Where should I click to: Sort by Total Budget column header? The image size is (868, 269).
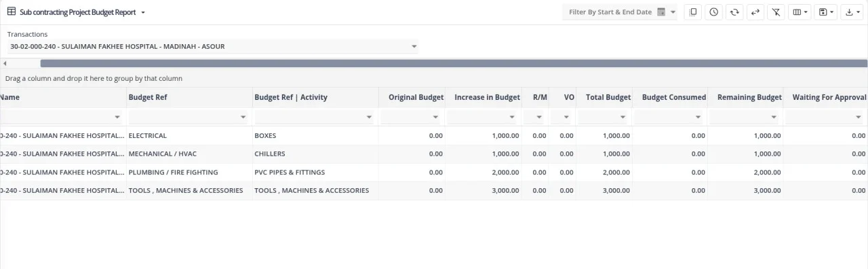(608, 97)
